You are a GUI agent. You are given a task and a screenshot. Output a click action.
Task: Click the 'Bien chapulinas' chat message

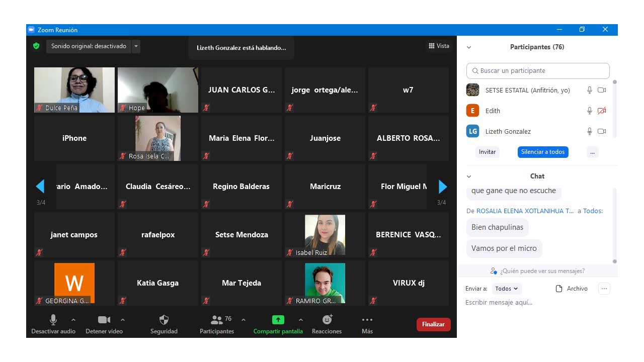(498, 227)
